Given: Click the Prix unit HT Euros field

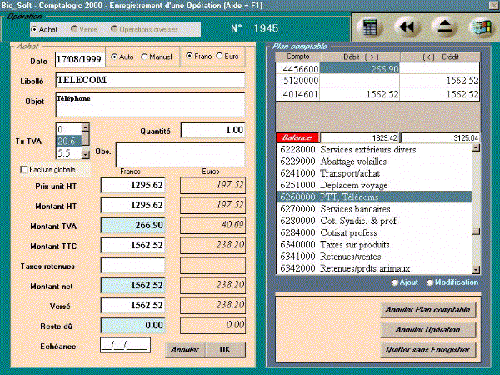Looking at the screenshot, I should tap(213, 185).
